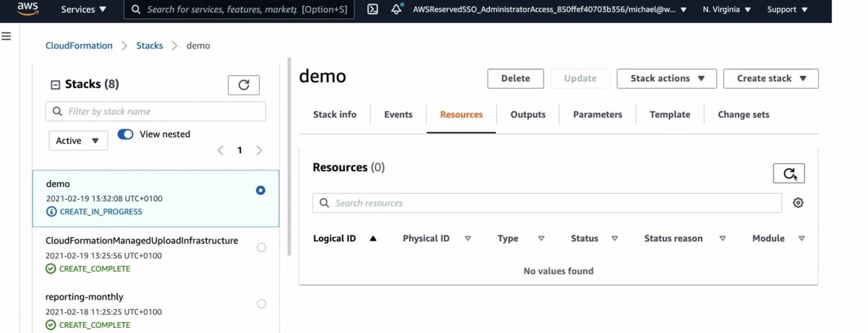This screenshot has height=333, width=868.
Task: Open the notifications bell
Action: point(396,9)
